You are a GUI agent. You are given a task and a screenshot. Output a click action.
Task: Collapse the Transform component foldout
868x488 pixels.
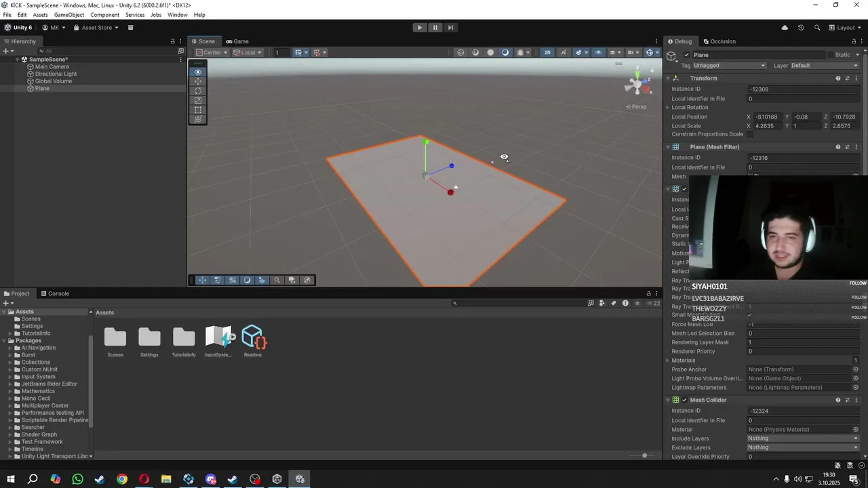click(667, 79)
